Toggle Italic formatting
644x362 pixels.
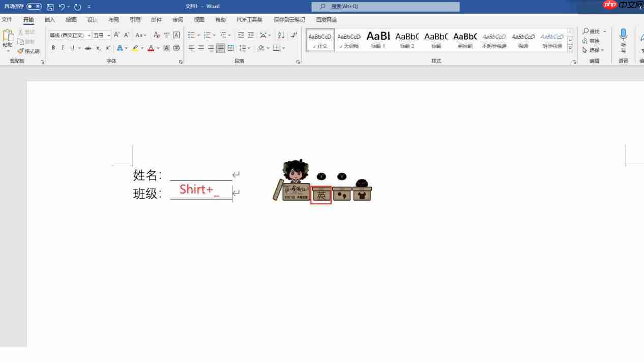pyautogui.click(x=63, y=48)
